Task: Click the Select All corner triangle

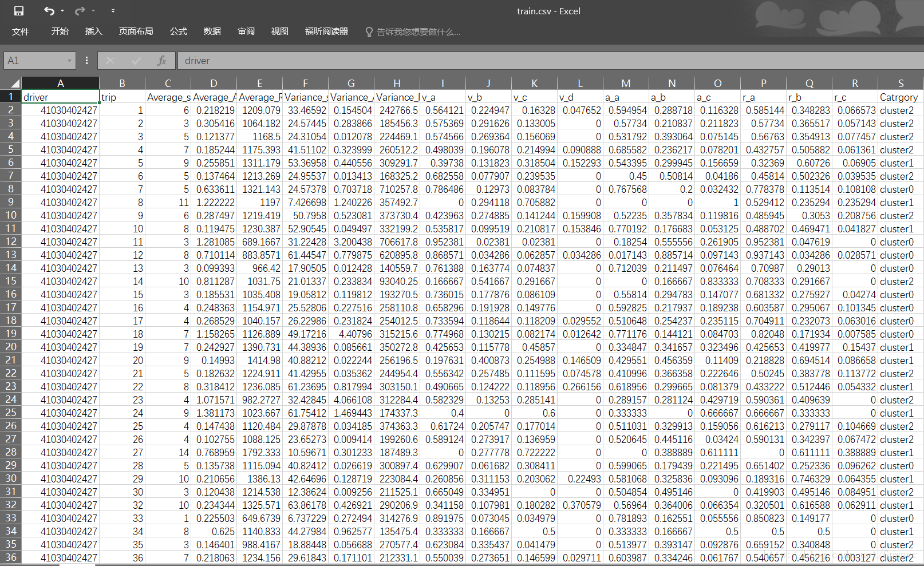Action: click(x=15, y=83)
